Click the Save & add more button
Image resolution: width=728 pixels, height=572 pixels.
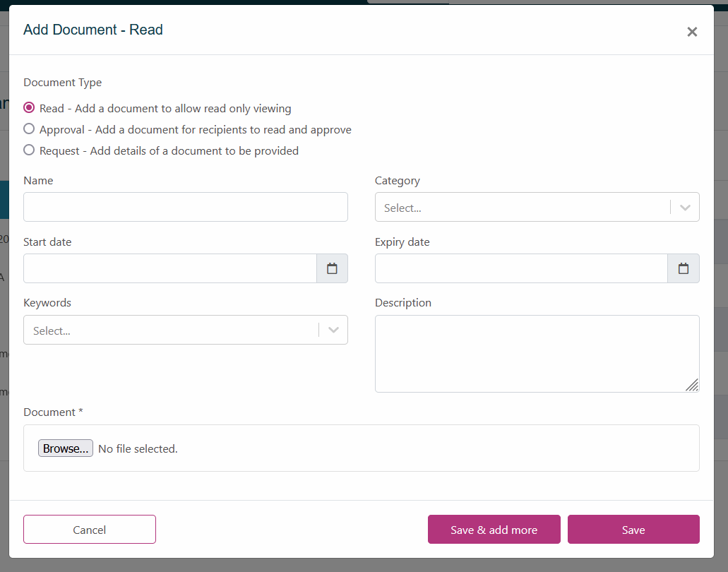tap(494, 530)
